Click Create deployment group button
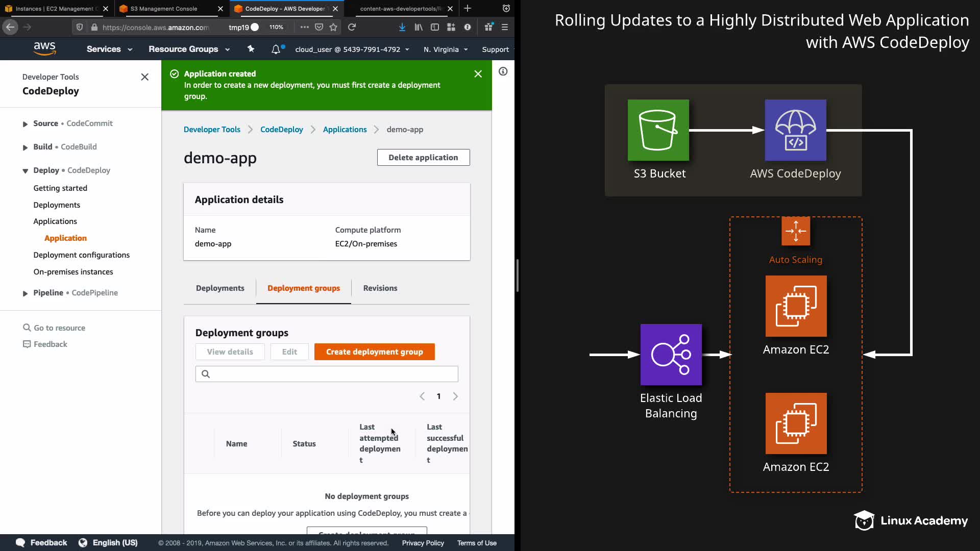Viewport: 980px width, 551px height. point(374,352)
